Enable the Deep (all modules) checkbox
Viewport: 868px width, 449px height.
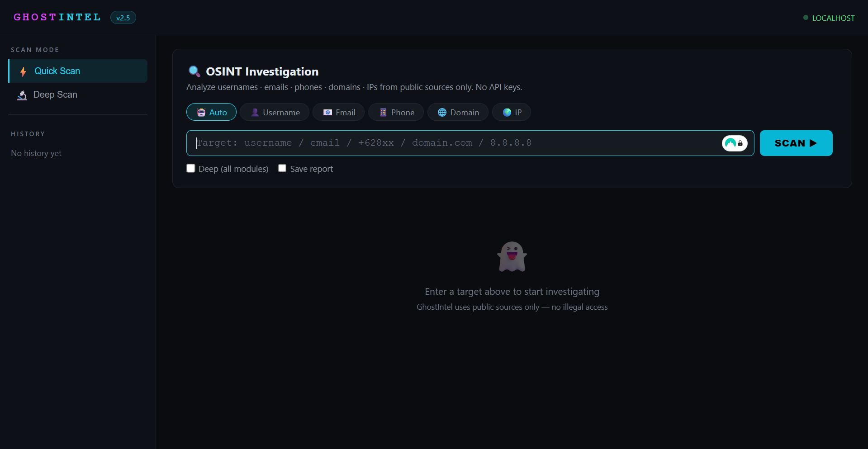coord(191,168)
